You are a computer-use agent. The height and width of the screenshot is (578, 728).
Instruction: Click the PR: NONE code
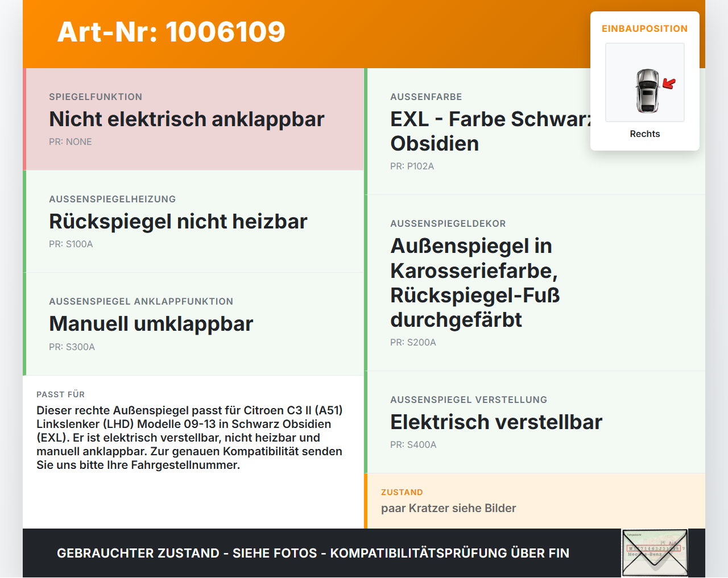(71, 142)
